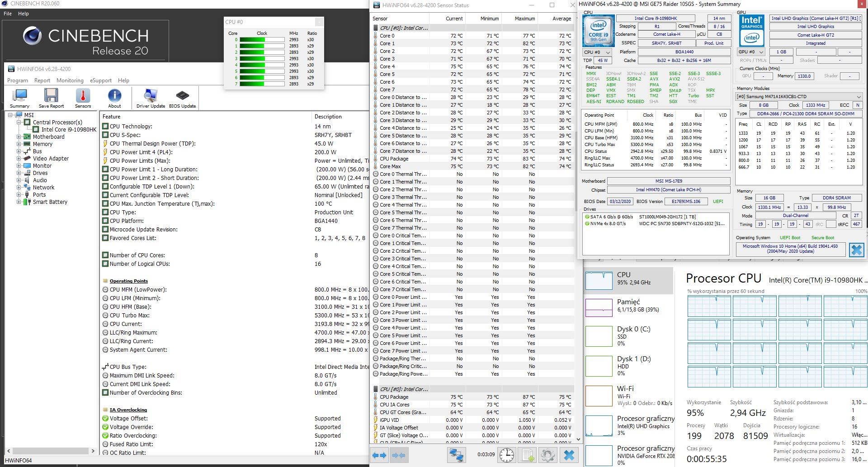Open the GPU #0 dropdown in System Summary
868x467 pixels.
point(751,52)
